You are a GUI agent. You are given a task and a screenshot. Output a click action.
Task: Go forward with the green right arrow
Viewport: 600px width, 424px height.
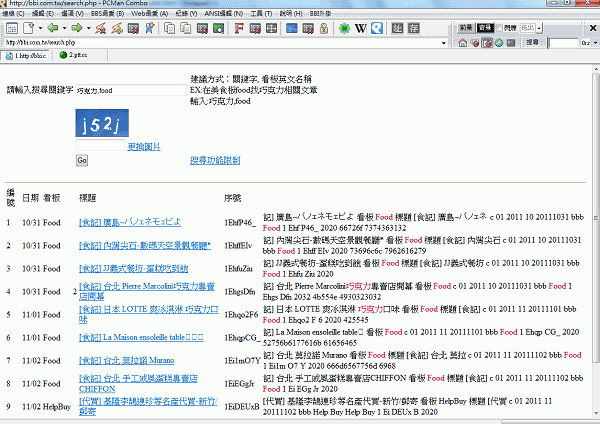point(77,28)
